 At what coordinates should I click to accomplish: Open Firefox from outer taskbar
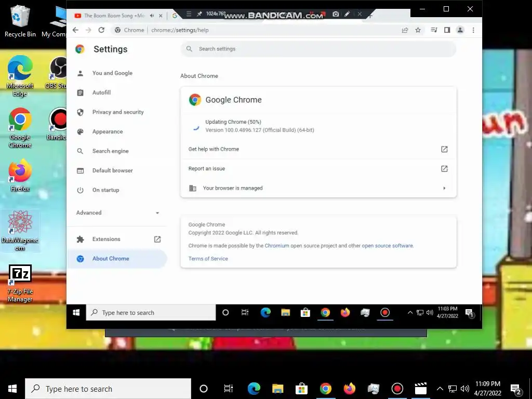[349, 389]
